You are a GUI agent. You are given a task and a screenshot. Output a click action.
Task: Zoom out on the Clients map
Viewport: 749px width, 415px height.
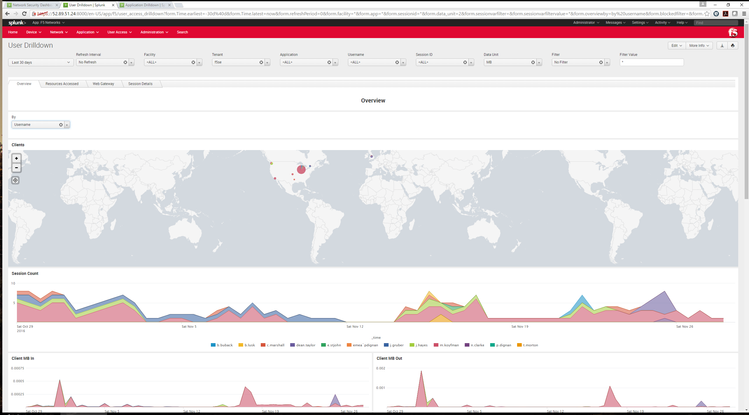16,168
